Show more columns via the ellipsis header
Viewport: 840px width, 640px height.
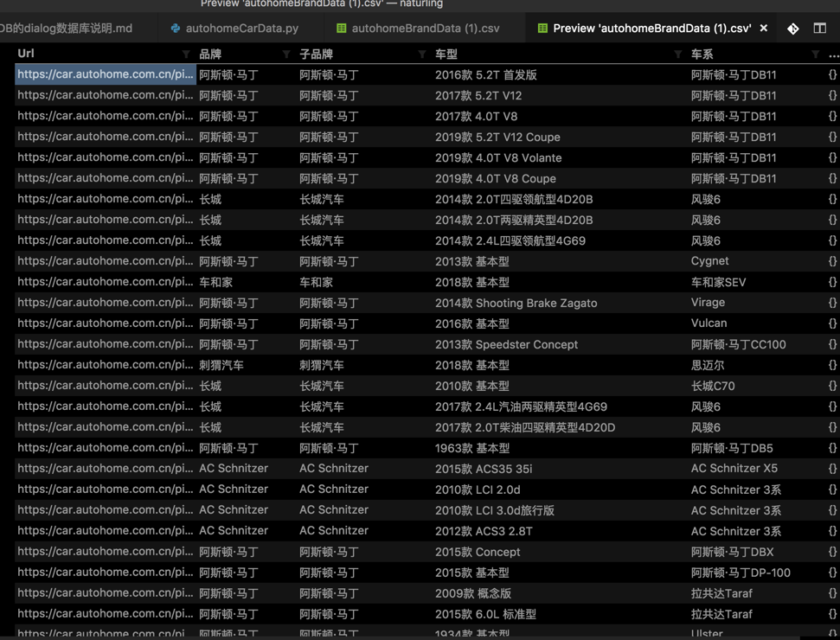[833, 54]
